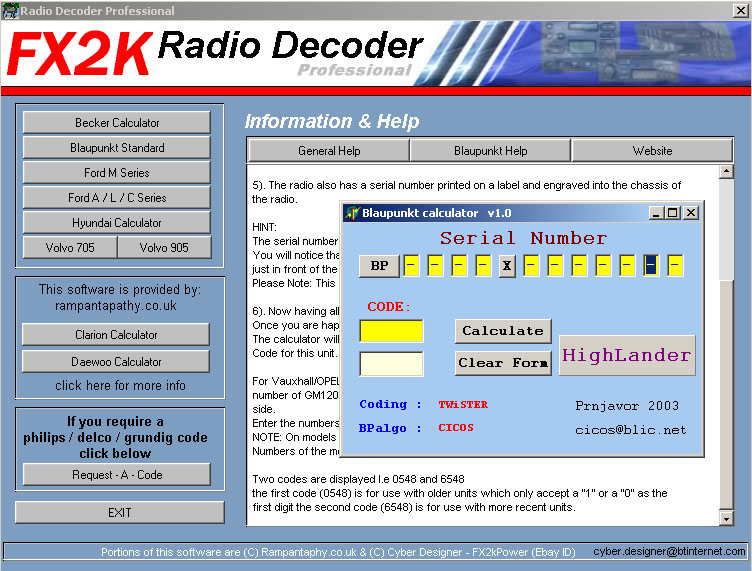Click the 'click here for more info' text

coord(120,385)
